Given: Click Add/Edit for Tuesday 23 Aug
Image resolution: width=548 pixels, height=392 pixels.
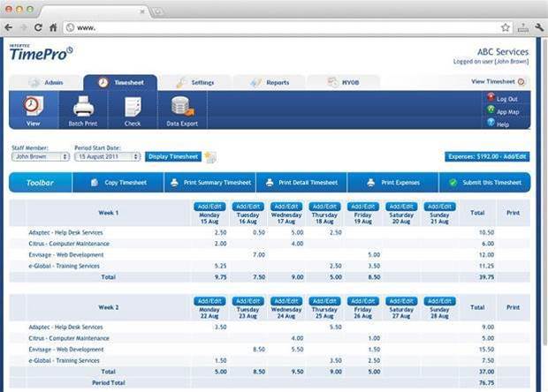Looking at the screenshot, I should [x=248, y=301].
